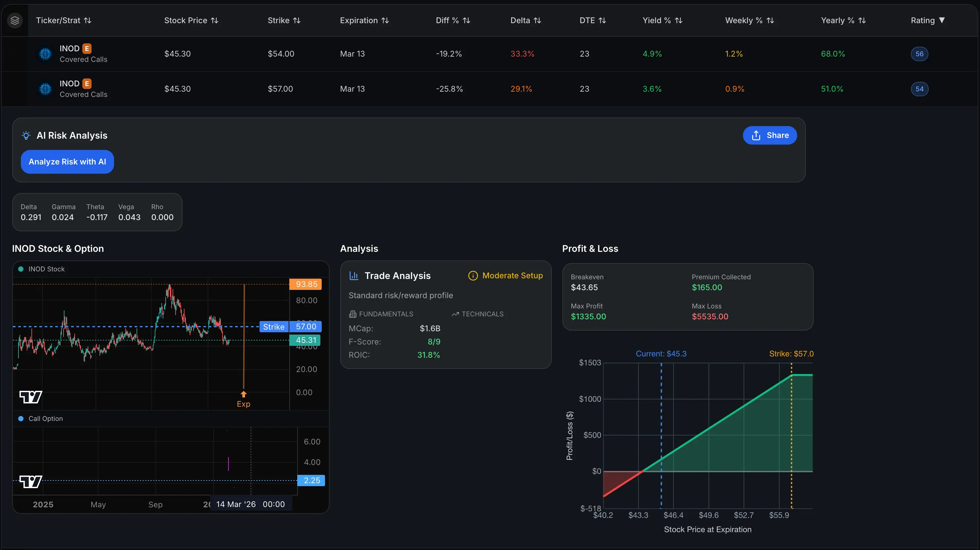Click the orange E badge in $54.00 row
The height and width of the screenshot is (550, 980).
[x=87, y=48]
